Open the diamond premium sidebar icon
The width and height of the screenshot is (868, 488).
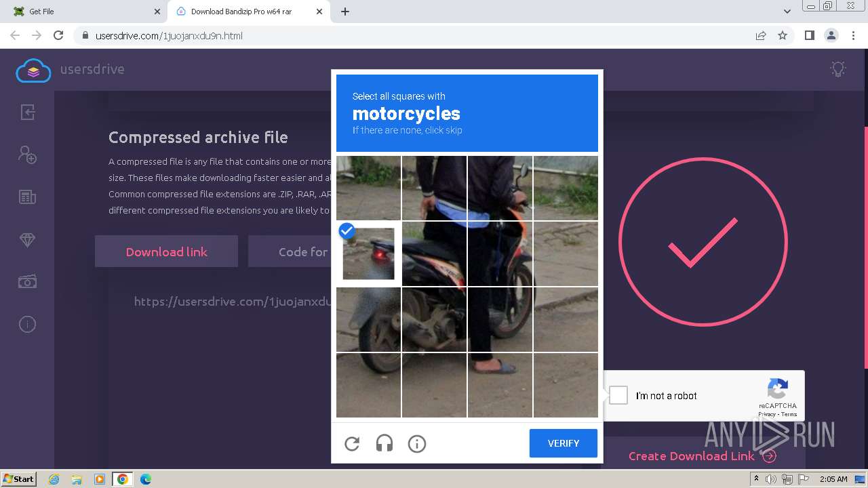coord(27,240)
